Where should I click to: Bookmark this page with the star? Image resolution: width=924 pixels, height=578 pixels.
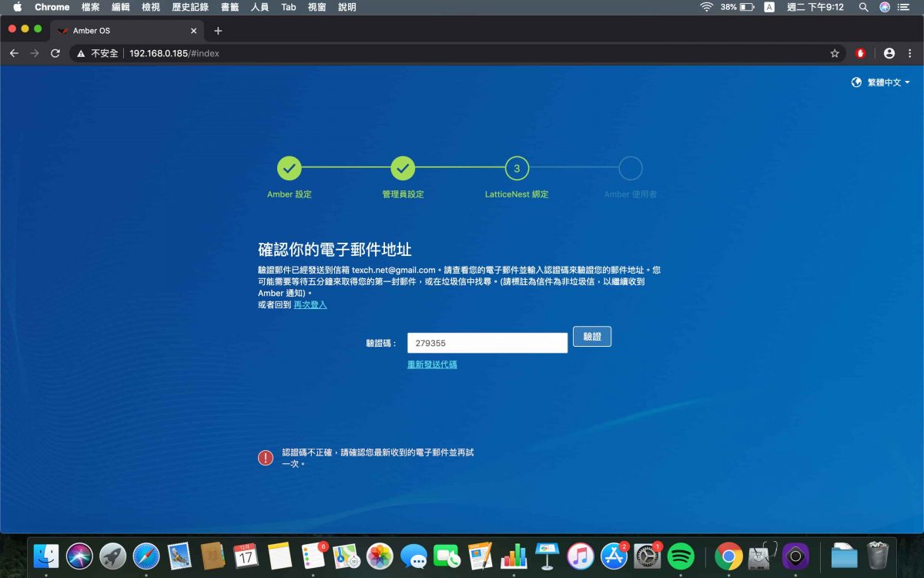click(835, 53)
